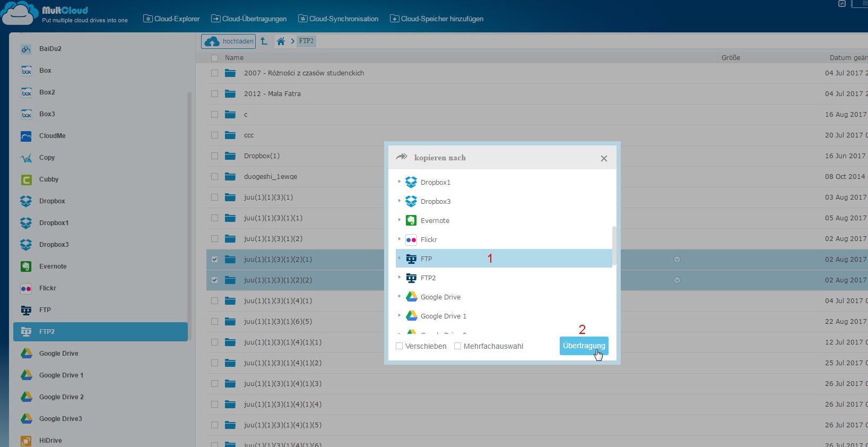Expand the Dropbox1 node in copy dialog

tap(400, 182)
